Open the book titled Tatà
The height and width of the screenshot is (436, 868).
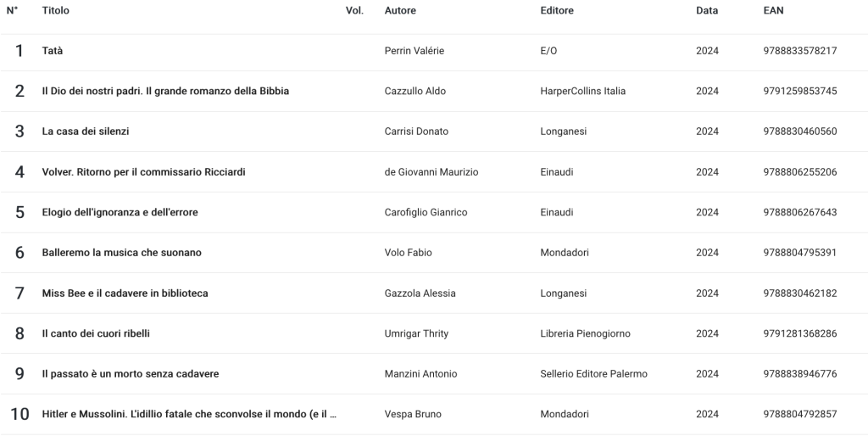[53, 51]
